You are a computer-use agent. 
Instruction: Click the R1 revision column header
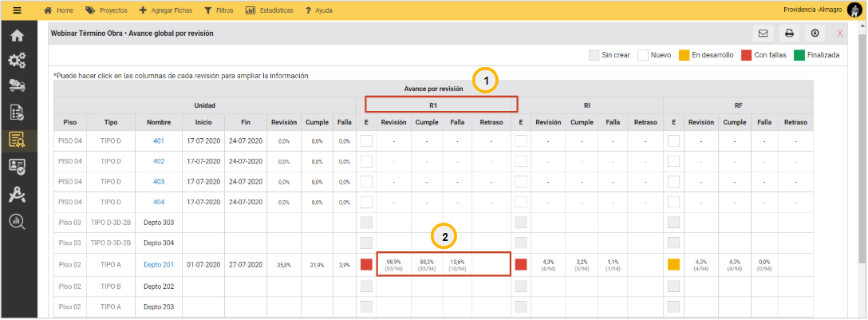point(441,104)
